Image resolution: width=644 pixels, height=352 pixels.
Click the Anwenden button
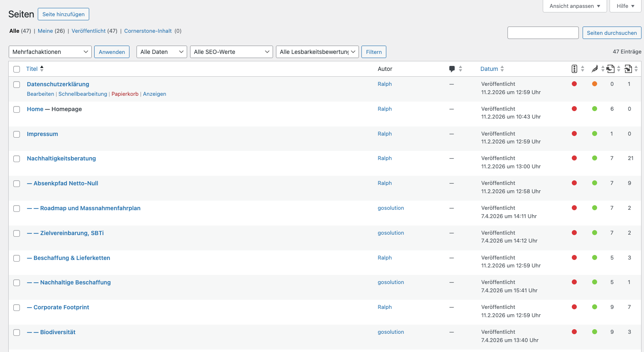tap(112, 52)
